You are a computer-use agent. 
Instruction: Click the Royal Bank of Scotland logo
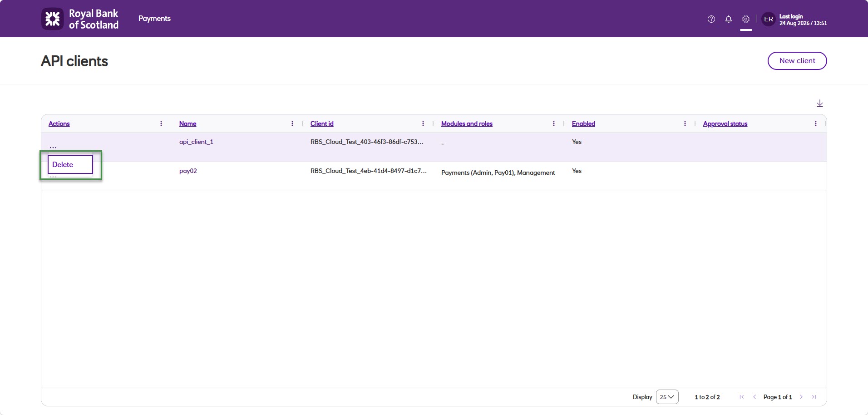pyautogui.click(x=80, y=19)
